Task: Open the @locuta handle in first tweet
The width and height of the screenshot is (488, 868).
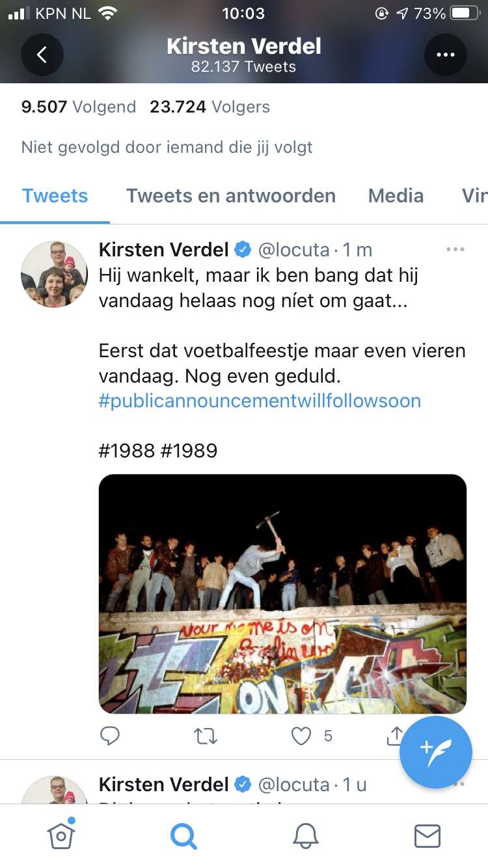Action: [x=295, y=249]
